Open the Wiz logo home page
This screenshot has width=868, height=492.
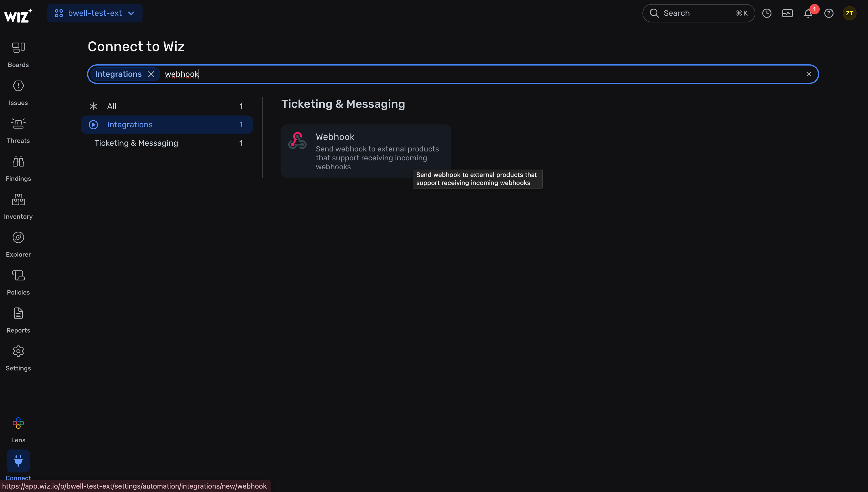[x=18, y=15]
